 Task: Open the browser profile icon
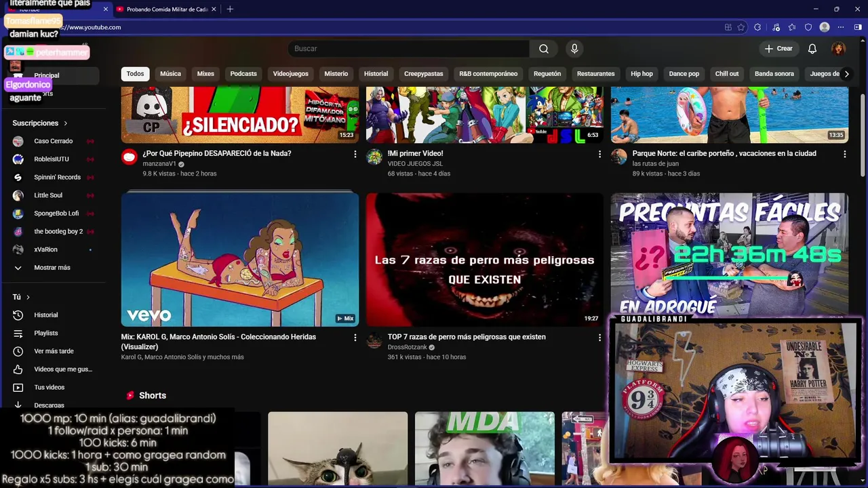(825, 27)
